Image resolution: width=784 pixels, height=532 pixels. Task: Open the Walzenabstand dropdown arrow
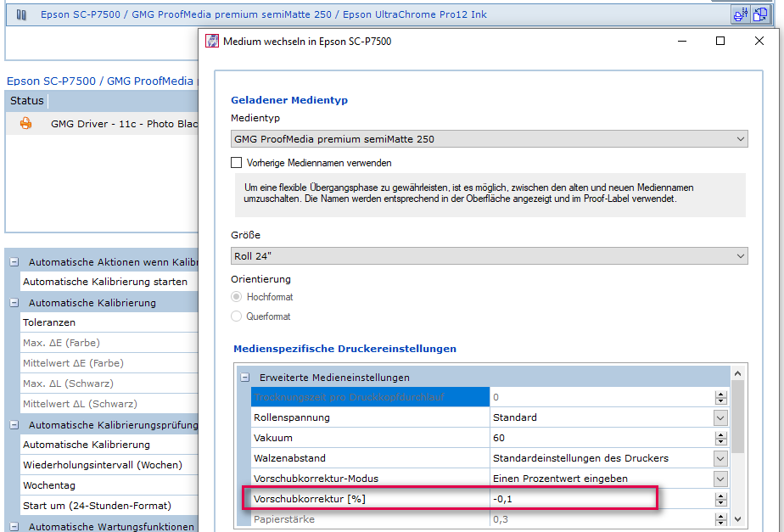point(720,458)
